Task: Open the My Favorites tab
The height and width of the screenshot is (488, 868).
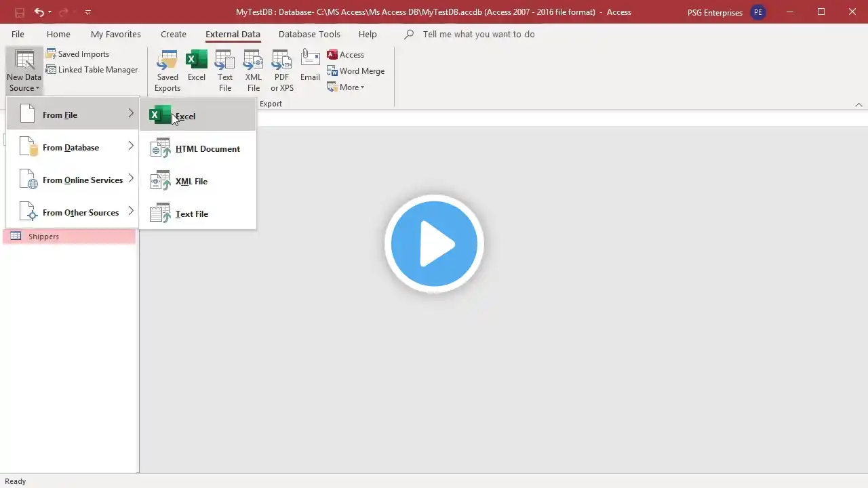Action: coord(116,34)
